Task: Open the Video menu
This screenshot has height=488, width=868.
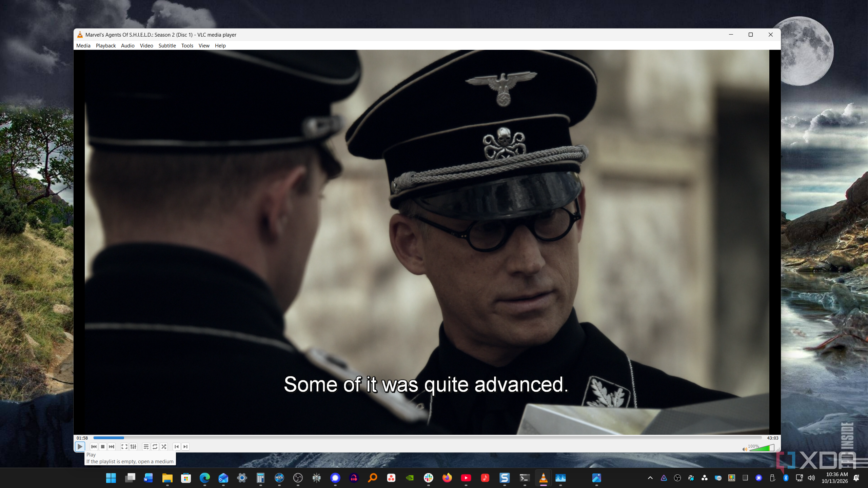Action: (x=146, y=46)
